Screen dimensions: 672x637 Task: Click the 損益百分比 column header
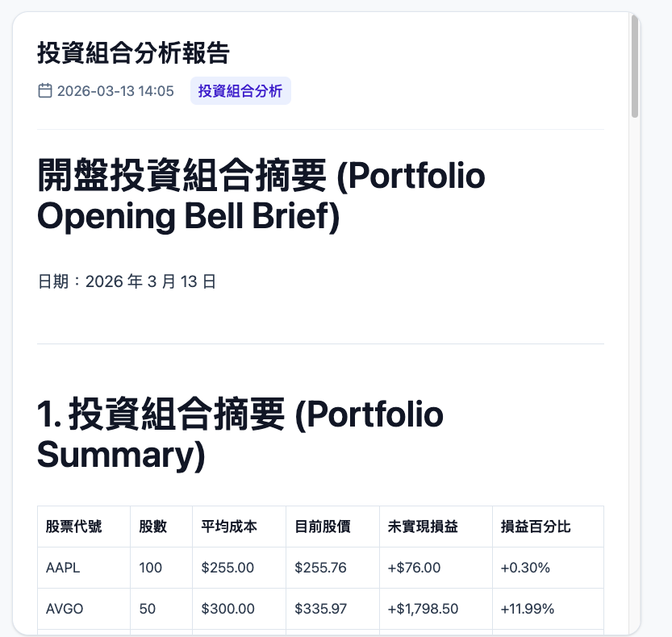534,527
